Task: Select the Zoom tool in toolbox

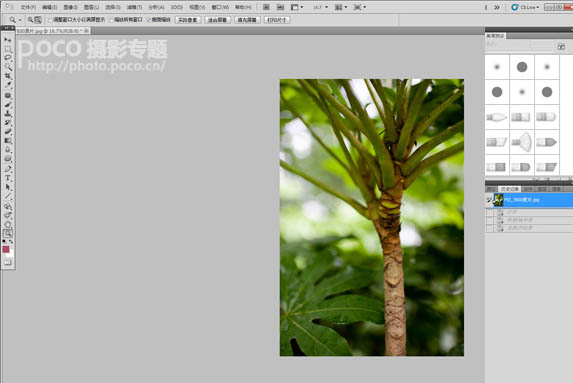Action: (8, 233)
